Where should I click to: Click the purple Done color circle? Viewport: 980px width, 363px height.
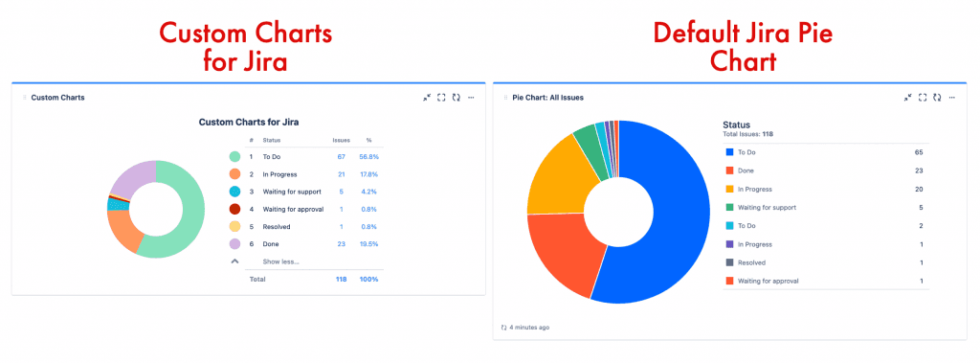[x=234, y=244]
